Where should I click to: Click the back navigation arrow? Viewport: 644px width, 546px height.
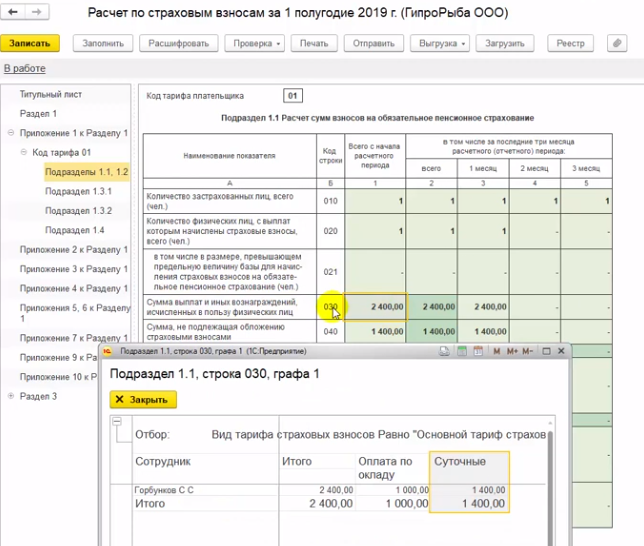tap(14, 14)
